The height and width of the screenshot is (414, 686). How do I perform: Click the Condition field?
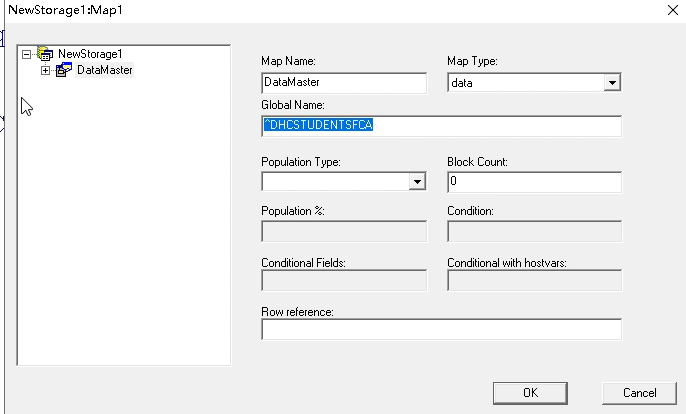[x=534, y=231]
